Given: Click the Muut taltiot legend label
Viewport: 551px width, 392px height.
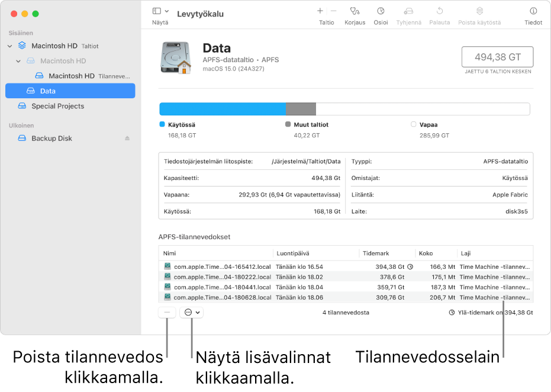Looking at the screenshot, I should pos(311,125).
